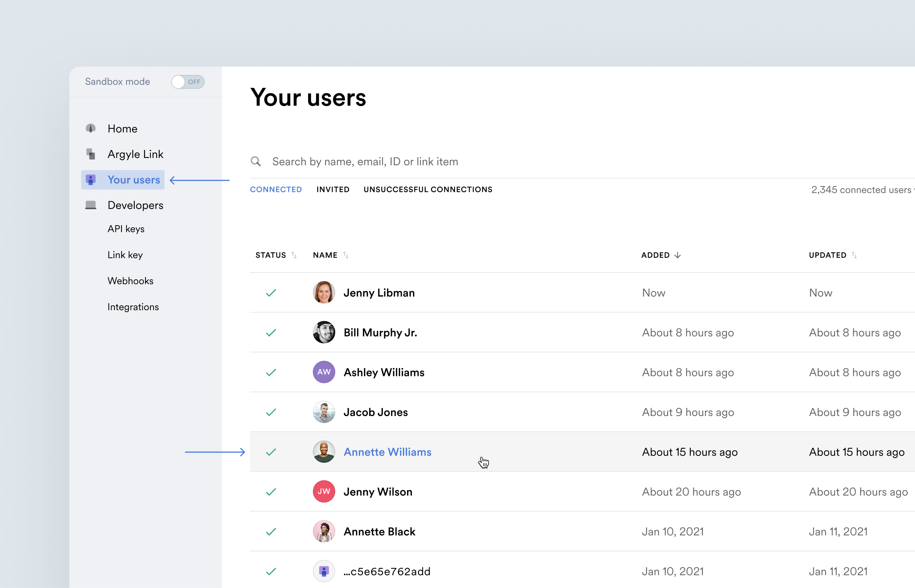Screen dimensions: 915x588
Task: Click the Argyle Link sidebar icon
Action: [91, 154]
